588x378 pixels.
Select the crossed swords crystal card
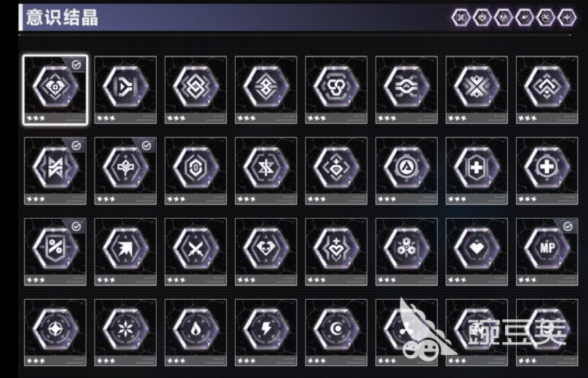[196, 252]
